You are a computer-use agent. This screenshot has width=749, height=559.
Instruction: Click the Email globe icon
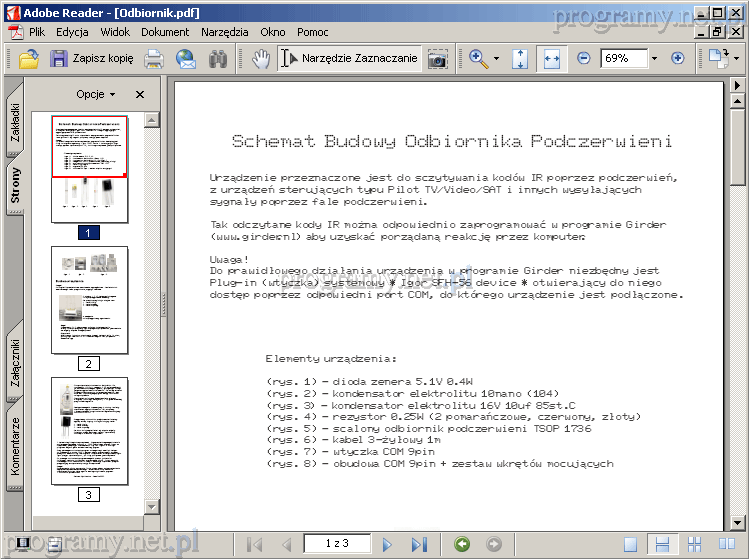point(185,59)
